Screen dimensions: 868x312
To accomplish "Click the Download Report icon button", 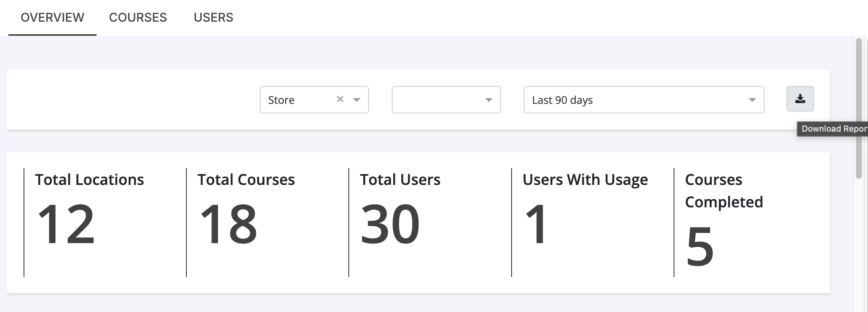I will [x=800, y=99].
